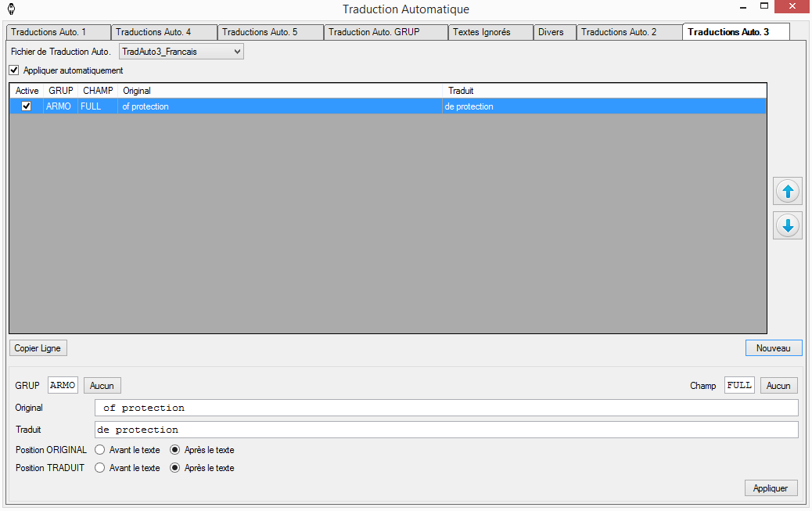Select 'Avant le texte' for Position ORIGINAL
The height and width of the screenshot is (511, 812).
click(99, 450)
